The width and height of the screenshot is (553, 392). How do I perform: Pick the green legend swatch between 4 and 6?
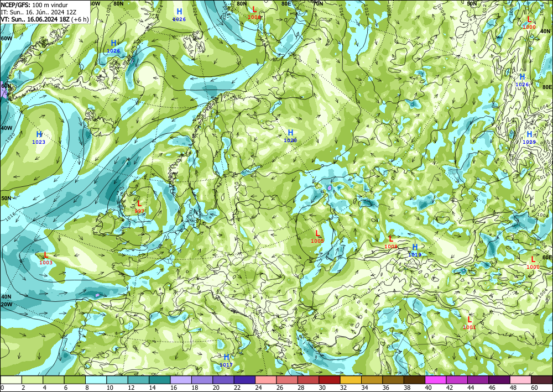pyautogui.click(x=53, y=380)
